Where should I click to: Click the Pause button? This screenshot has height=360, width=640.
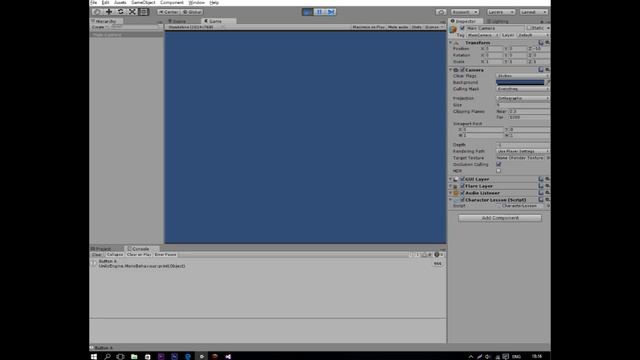(x=319, y=12)
